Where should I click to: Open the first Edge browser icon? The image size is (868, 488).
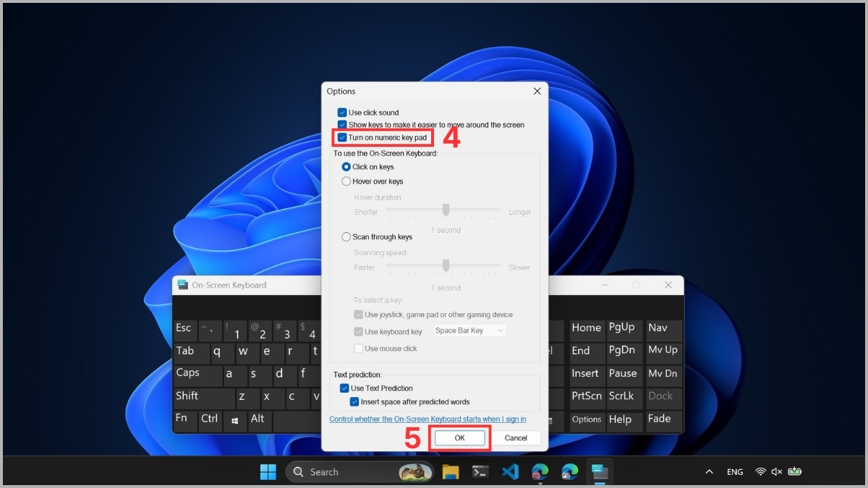(x=540, y=472)
